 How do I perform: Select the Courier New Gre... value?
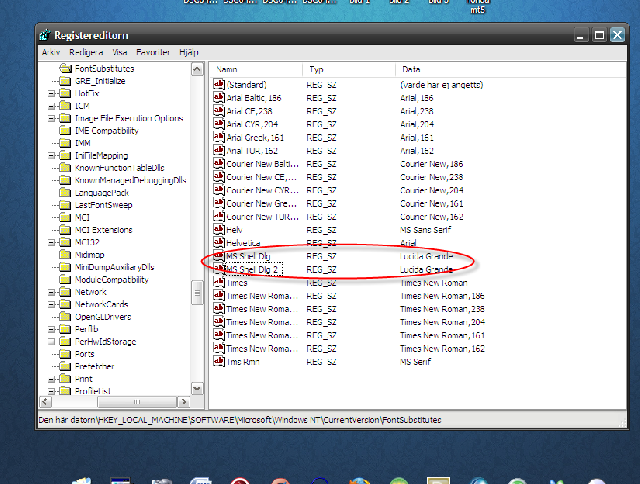[261, 203]
